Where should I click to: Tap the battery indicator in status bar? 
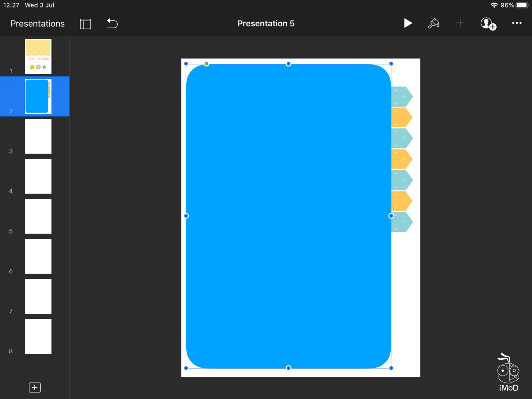click(x=522, y=5)
